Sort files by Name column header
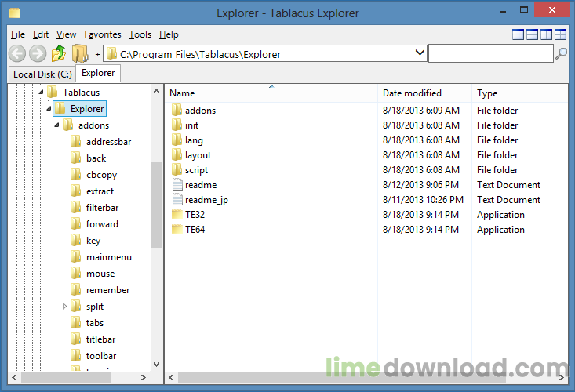Screen dimensions: 575x392 click(x=182, y=93)
